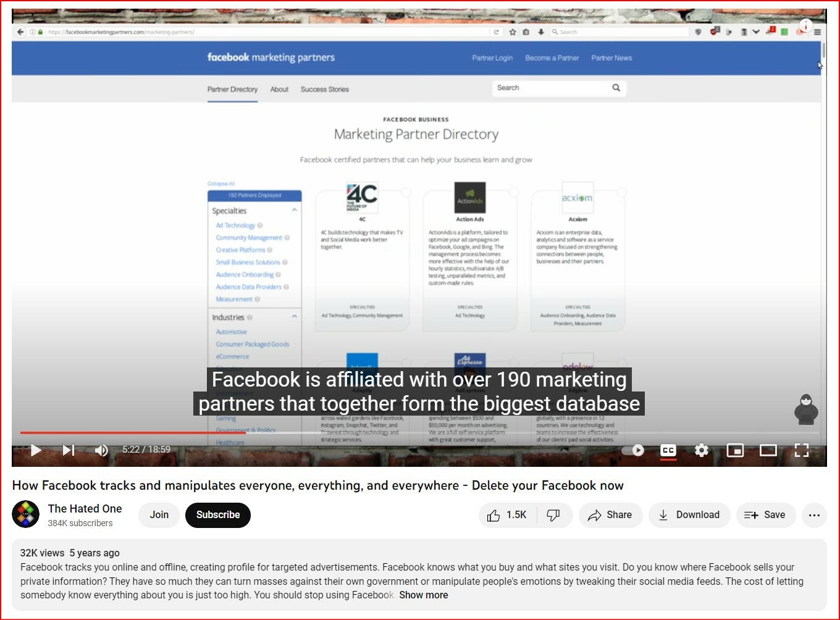Click facebook marketing partners logo
The image size is (840, 620).
(271, 57)
